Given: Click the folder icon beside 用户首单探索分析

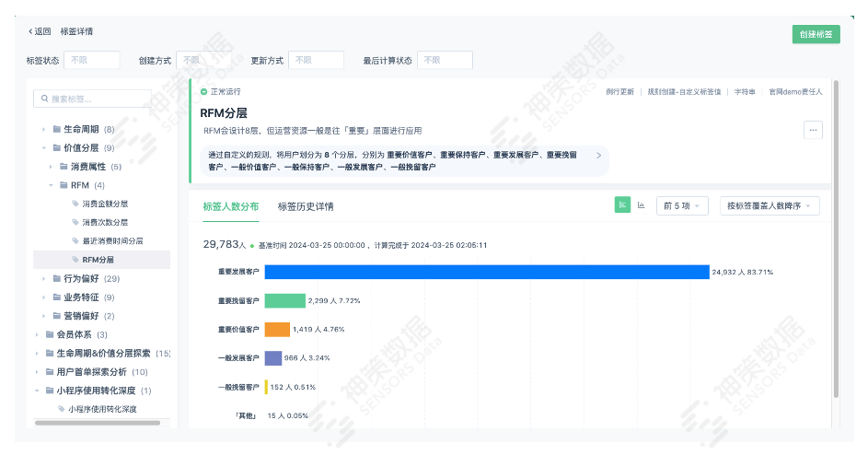Looking at the screenshot, I should click(50, 372).
